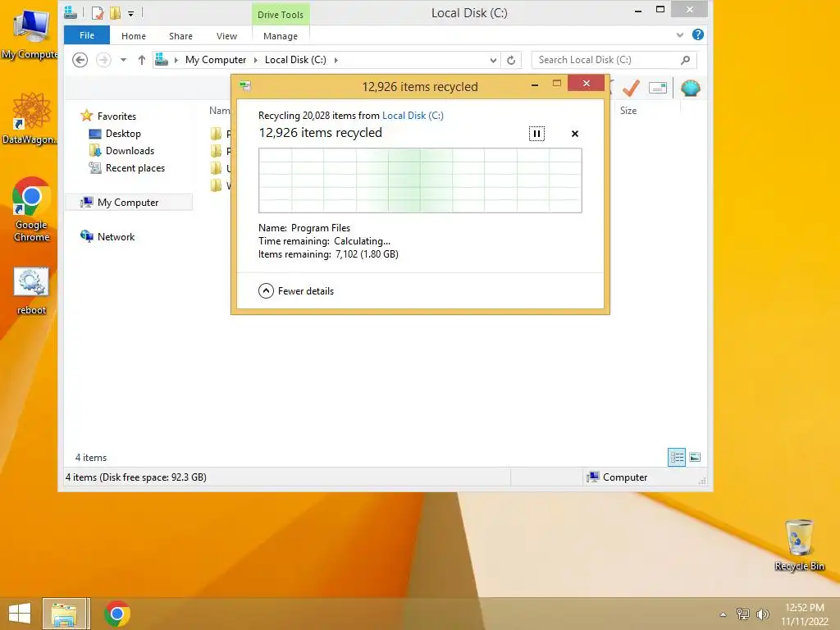Viewport: 840px width, 630px height.
Task: Click My Computer in the address bar
Action: (x=216, y=60)
